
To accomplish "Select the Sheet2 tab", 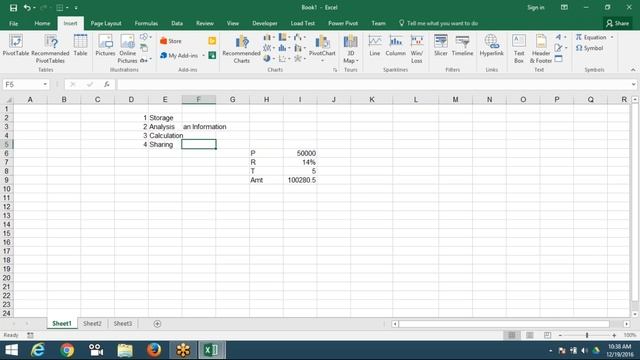I will [92, 324].
